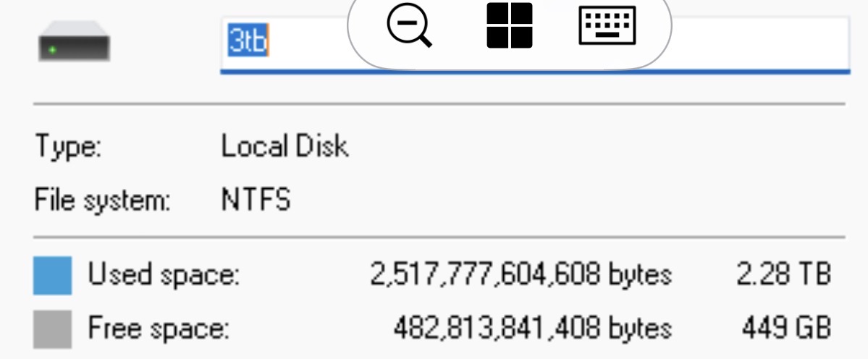Screen dimensions: 868x359
Task: Click the separator line above Used space
Action: pos(439,237)
